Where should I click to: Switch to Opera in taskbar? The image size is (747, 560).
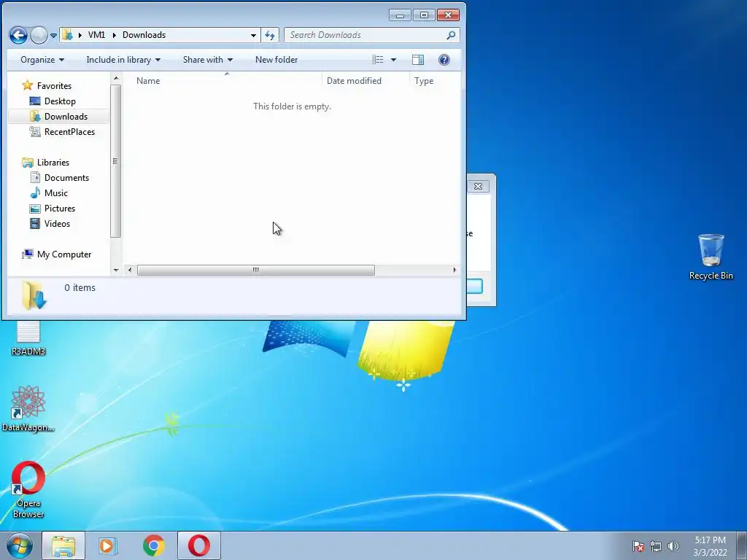[x=199, y=545]
